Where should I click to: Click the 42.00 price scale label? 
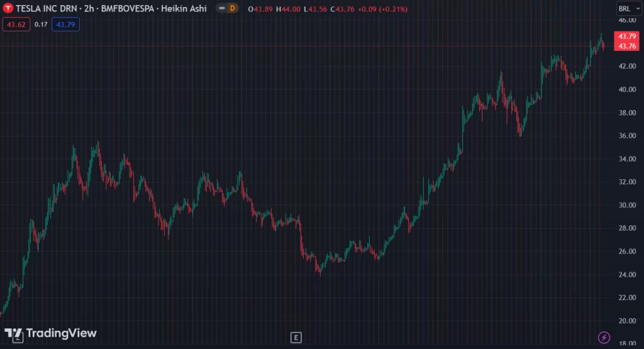click(627, 66)
